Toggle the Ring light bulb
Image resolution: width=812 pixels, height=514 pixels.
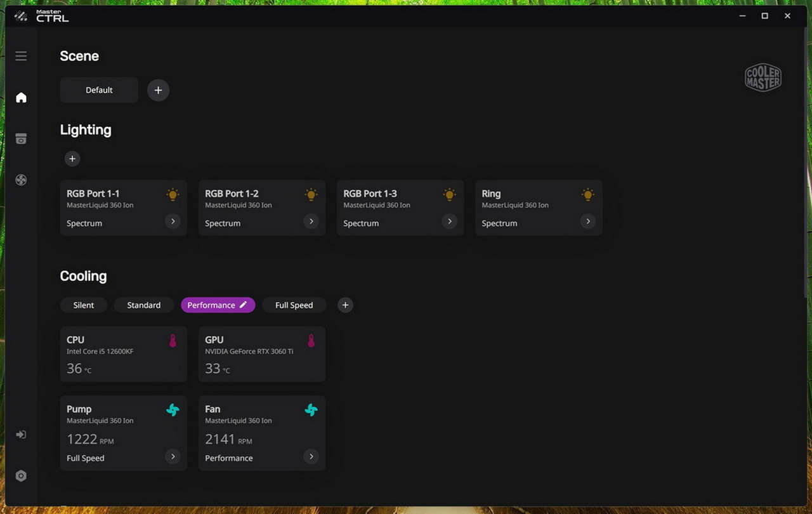tap(587, 195)
